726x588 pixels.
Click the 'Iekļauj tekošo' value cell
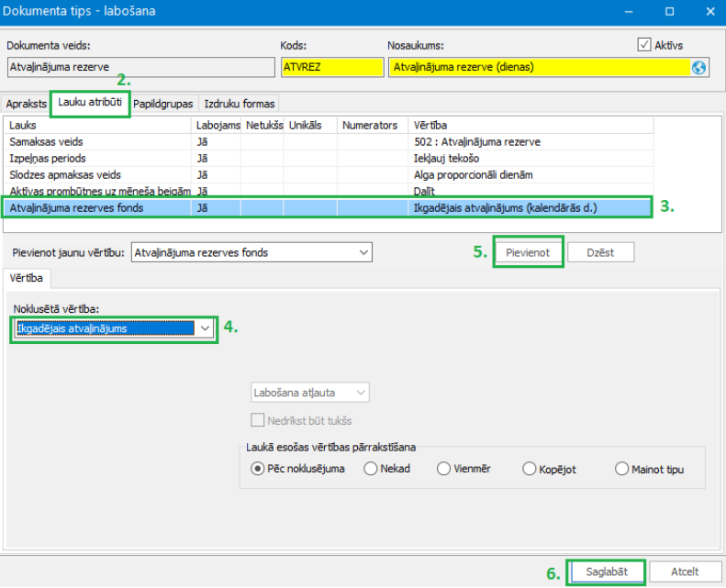pos(531,158)
